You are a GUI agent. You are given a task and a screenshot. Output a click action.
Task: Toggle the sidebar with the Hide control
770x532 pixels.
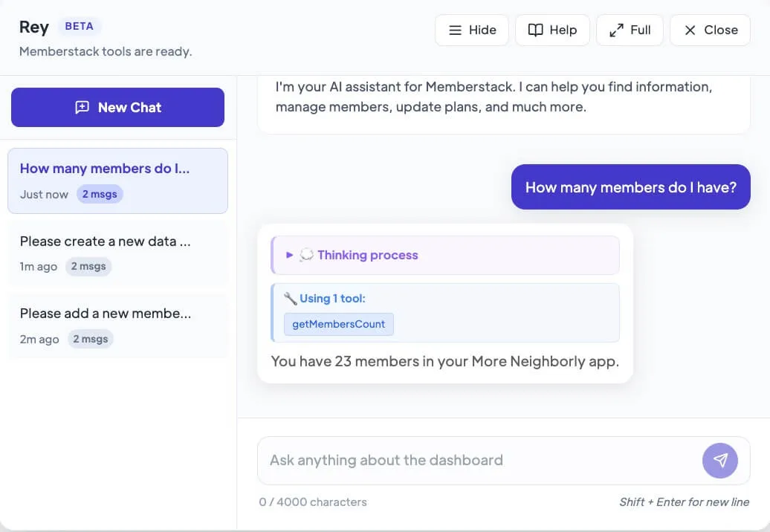[472, 30]
